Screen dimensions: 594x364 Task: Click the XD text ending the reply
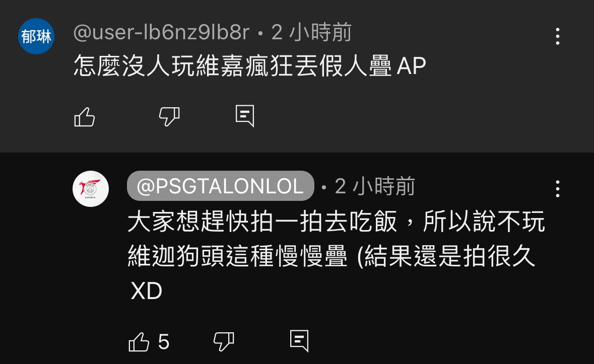(x=146, y=290)
